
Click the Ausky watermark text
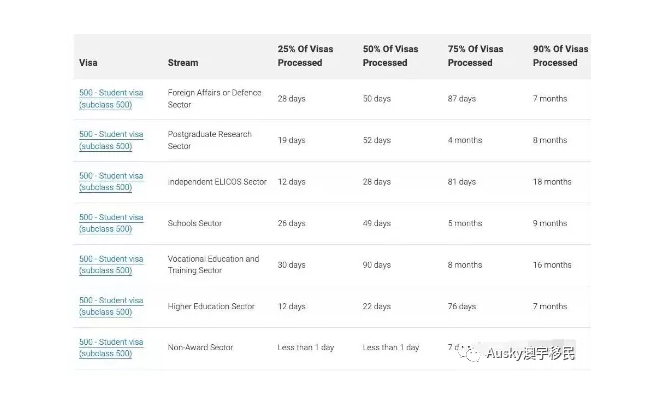coord(530,353)
